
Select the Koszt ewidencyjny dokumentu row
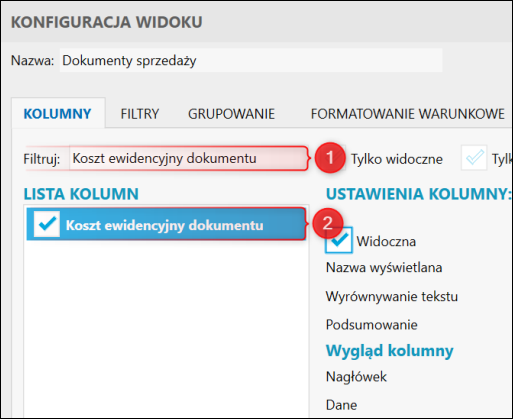pyautogui.click(x=166, y=224)
